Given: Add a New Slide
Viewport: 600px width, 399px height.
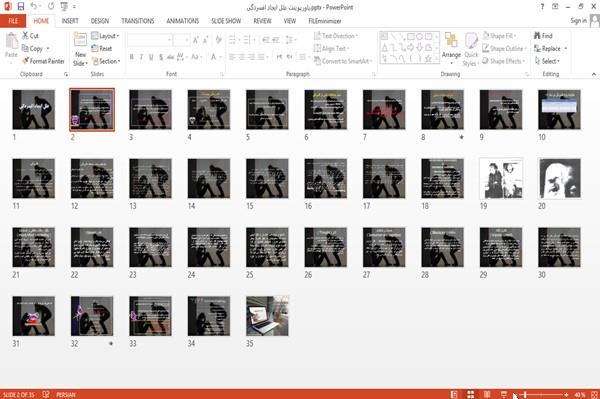Looking at the screenshot, I should pyautogui.click(x=80, y=49).
